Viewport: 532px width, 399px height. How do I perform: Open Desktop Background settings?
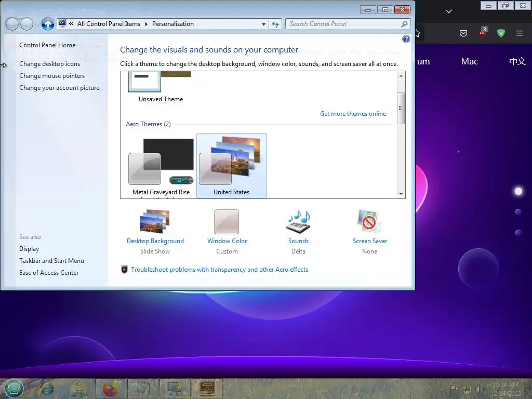[x=155, y=231]
